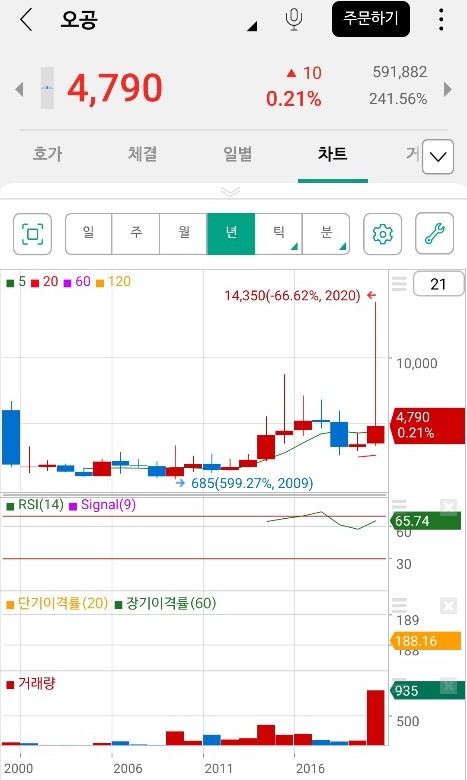The height and width of the screenshot is (780, 467).
Task: Tap the purple 60 moving average legend
Action: (77, 282)
